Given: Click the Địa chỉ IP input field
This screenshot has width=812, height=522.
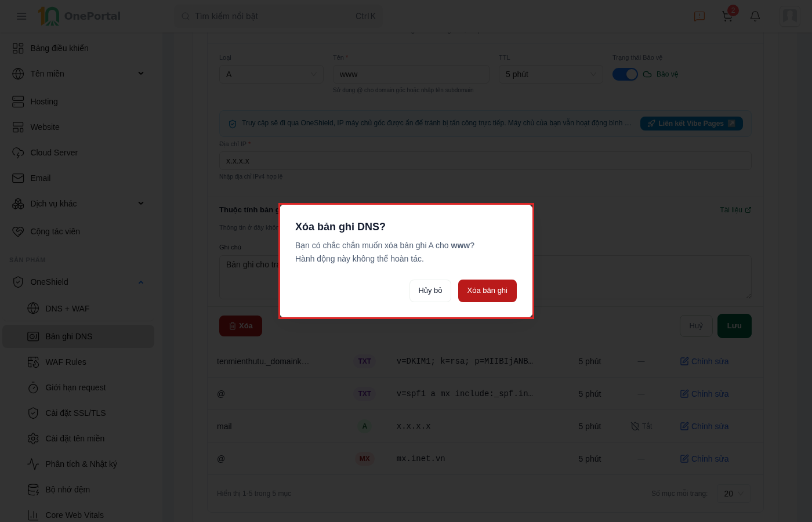Looking at the screenshot, I should pyautogui.click(x=485, y=161).
